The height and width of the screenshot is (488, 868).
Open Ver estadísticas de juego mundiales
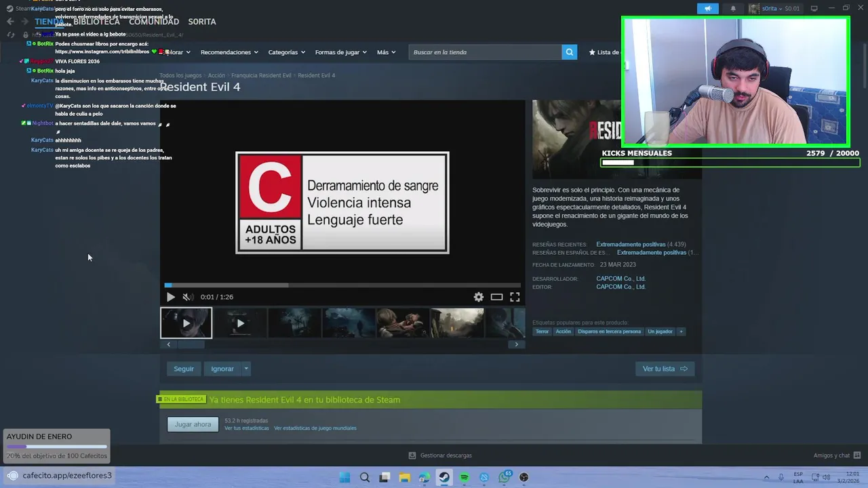point(315,428)
